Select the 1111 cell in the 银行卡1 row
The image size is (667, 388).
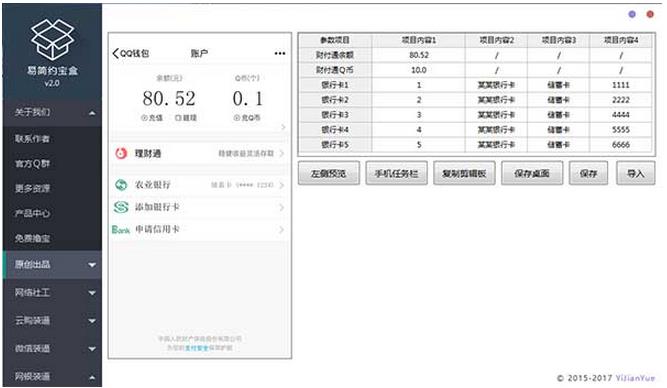click(x=621, y=85)
